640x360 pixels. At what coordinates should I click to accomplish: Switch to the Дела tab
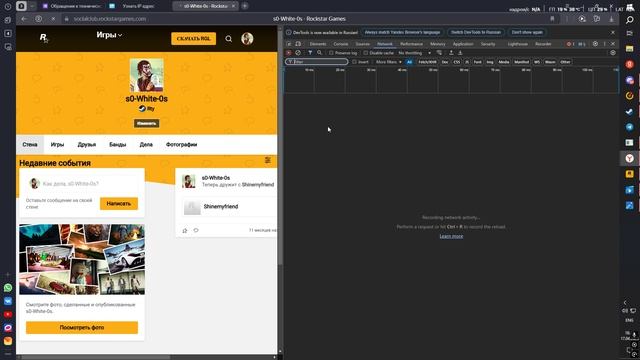(x=146, y=144)
